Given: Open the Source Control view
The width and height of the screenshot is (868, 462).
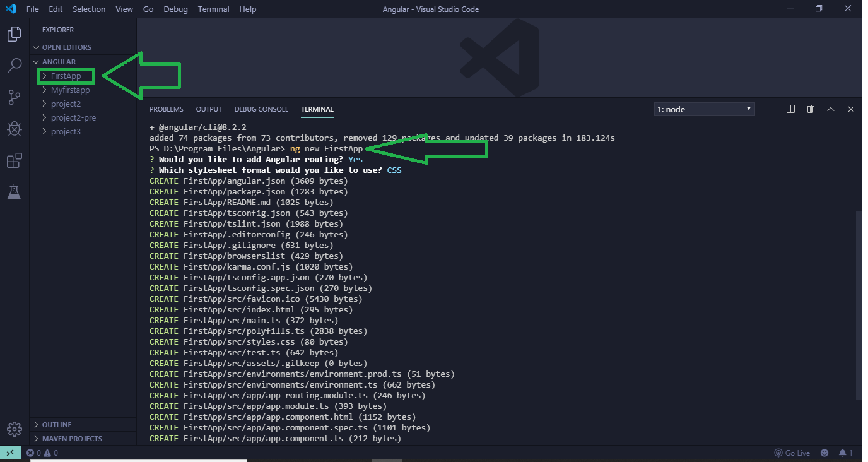Looking at the screenshot, I should point(14,97).
